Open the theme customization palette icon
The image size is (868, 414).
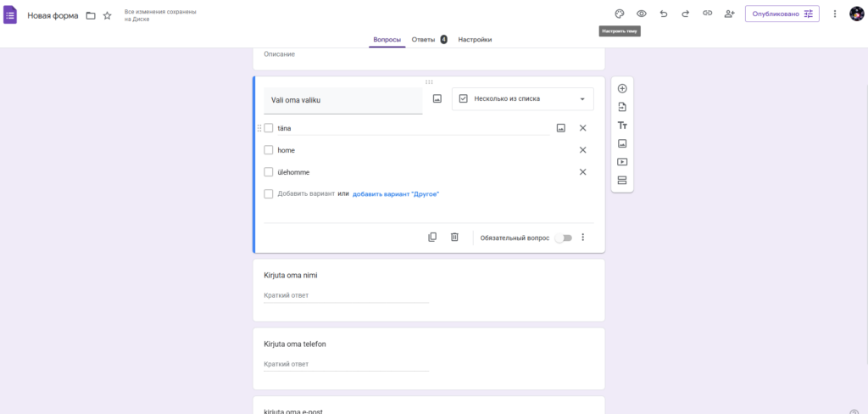[620, 14]
